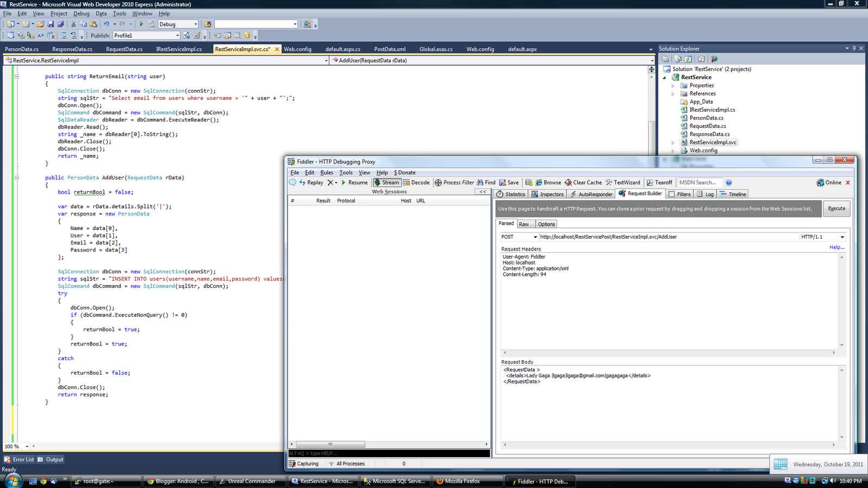Image resolution: width=868 pixels, height=488 pixels.
Task: Open the Debug configuration dropdown
Action: tap(195, 24)
